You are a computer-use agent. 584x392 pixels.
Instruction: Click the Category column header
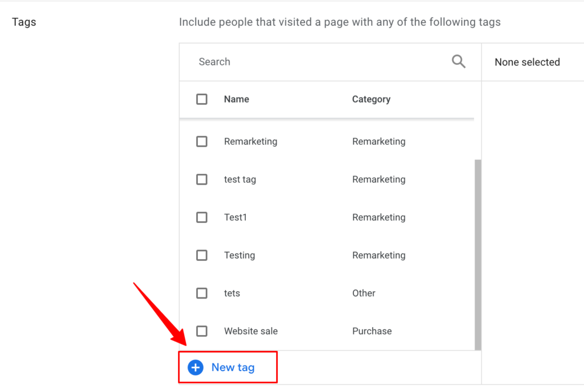click(371, 99)
